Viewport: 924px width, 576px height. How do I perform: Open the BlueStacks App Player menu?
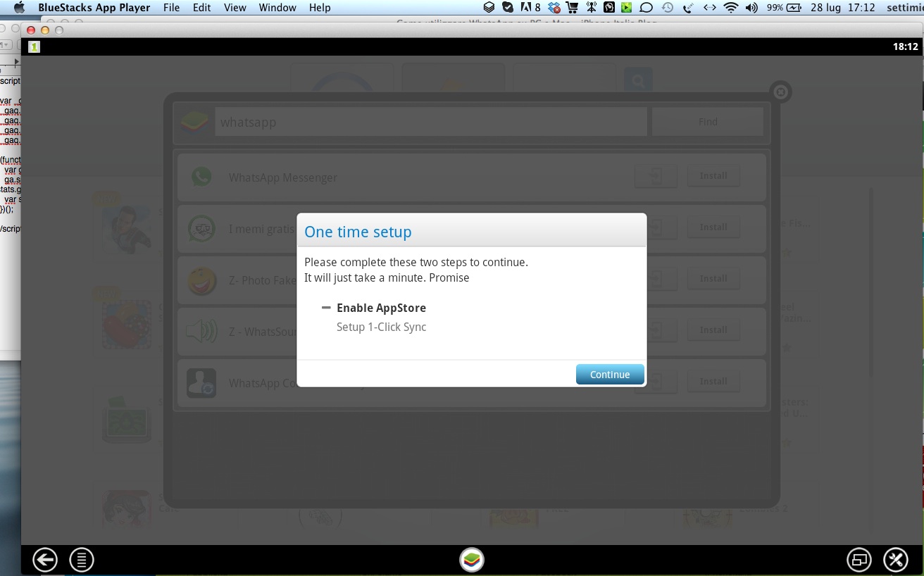pyautogui.click(x=94, y=8)
